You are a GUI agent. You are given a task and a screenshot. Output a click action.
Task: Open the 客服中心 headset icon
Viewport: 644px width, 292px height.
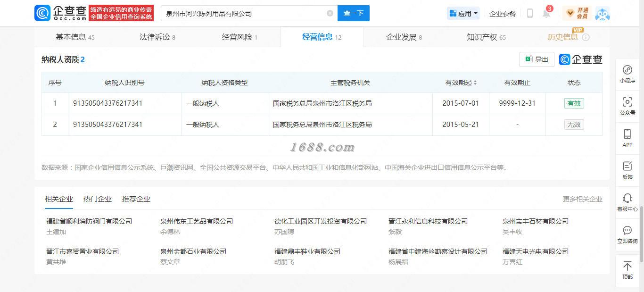coord(627,202)
